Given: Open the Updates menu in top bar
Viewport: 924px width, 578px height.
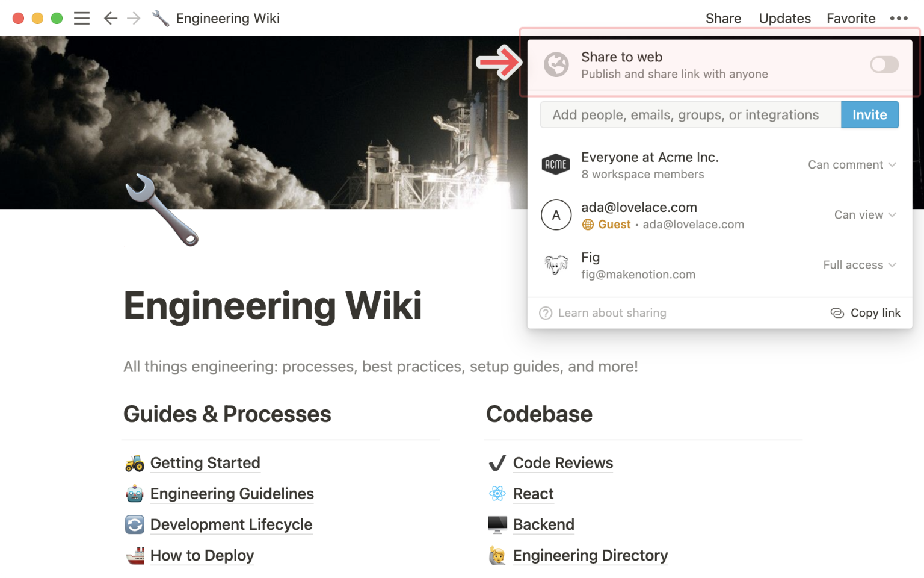Looking at the screenshot, I should tap(784, 19).
